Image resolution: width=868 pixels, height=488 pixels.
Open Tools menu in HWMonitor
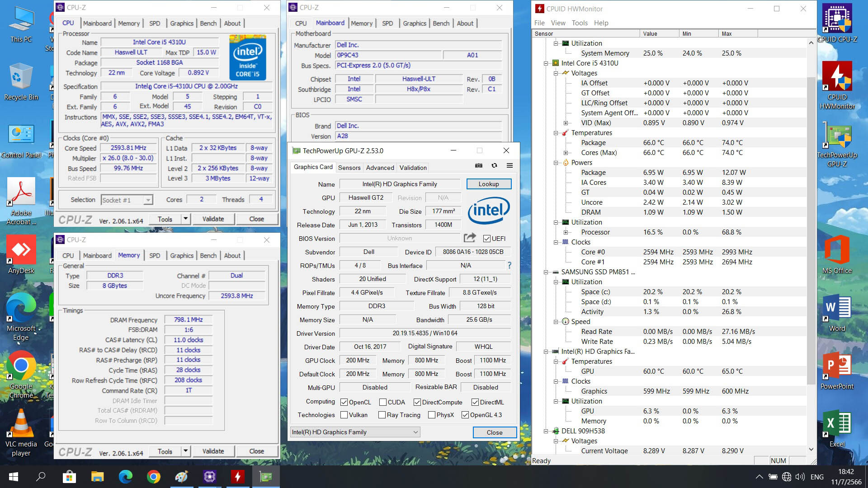click(x=580, y=23)
